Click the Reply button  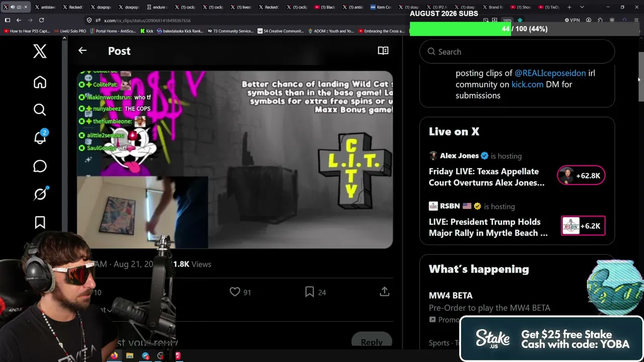(371, 341)
